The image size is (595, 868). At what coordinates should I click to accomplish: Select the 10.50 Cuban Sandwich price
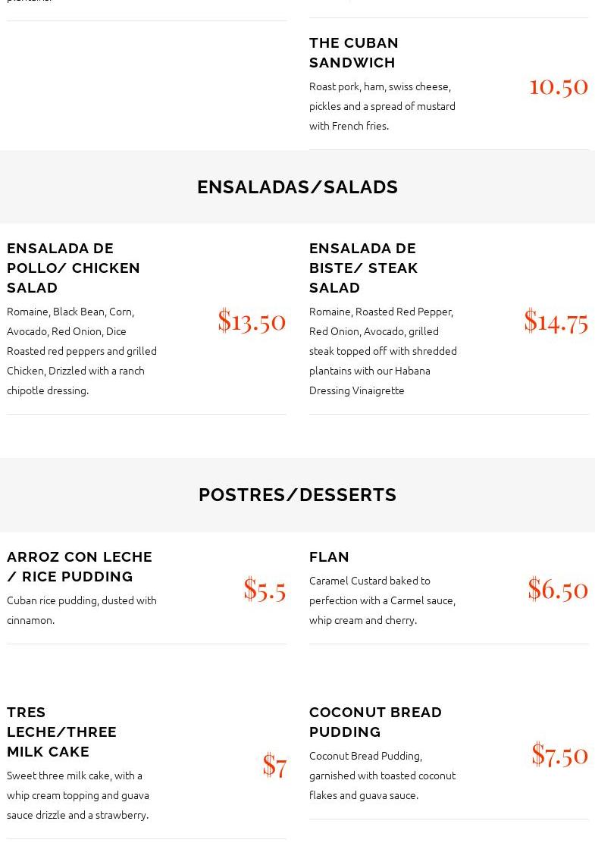click(559, 87)
